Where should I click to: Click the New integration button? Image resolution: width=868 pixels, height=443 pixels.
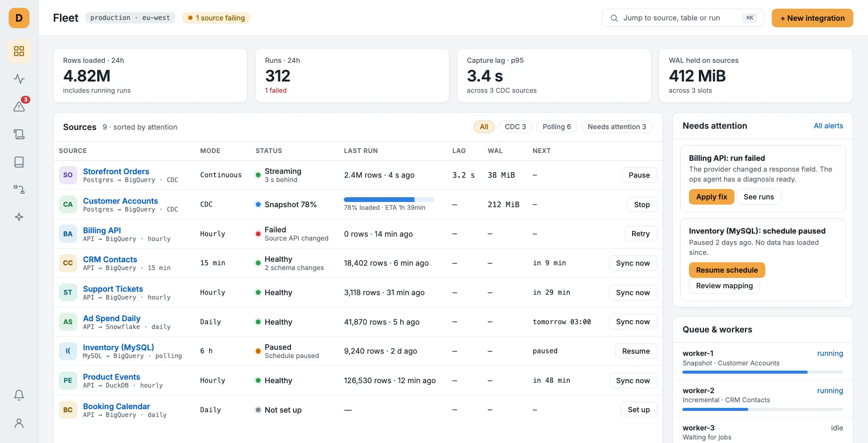pos(813,18)
